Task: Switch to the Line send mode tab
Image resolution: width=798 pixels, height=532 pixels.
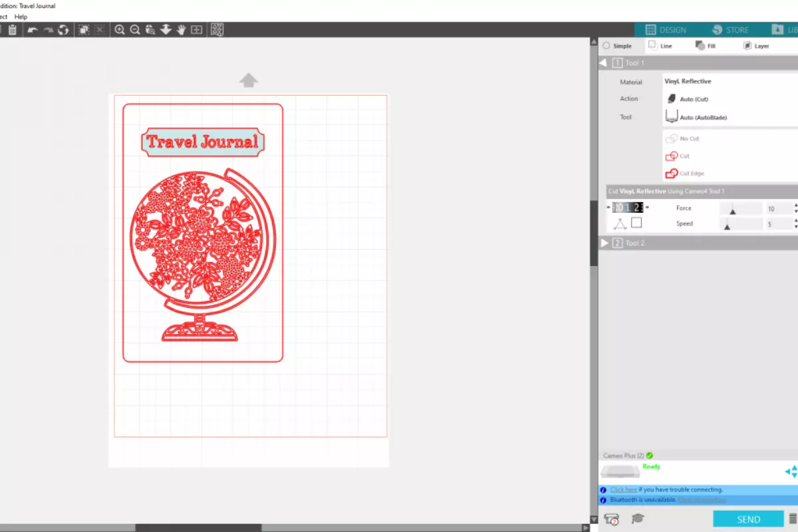Action: pyautogui.click(x=660, y=46)
